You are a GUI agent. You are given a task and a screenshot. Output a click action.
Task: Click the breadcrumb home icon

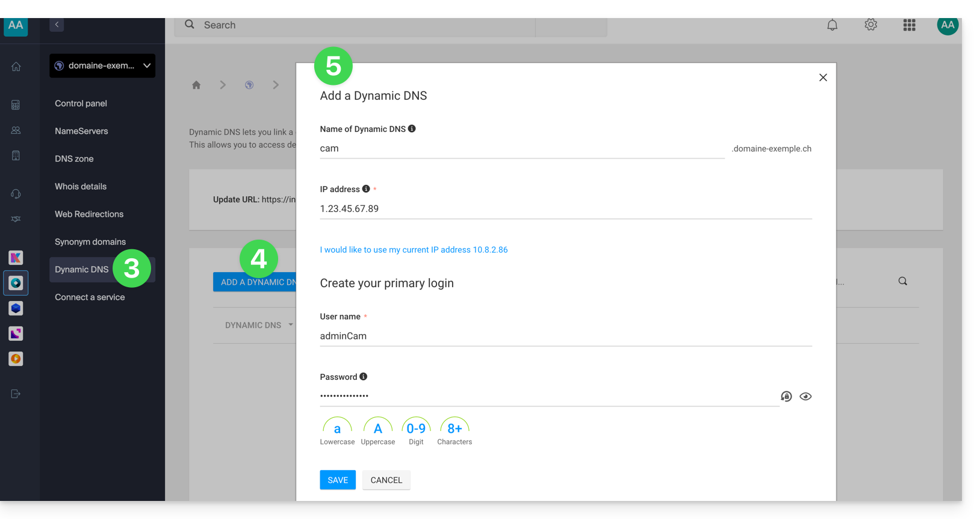(x=196, y=85)
